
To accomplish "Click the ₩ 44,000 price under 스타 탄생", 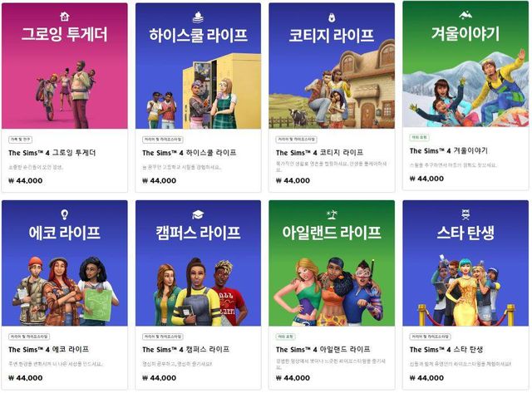I will [x=426, y=378].
